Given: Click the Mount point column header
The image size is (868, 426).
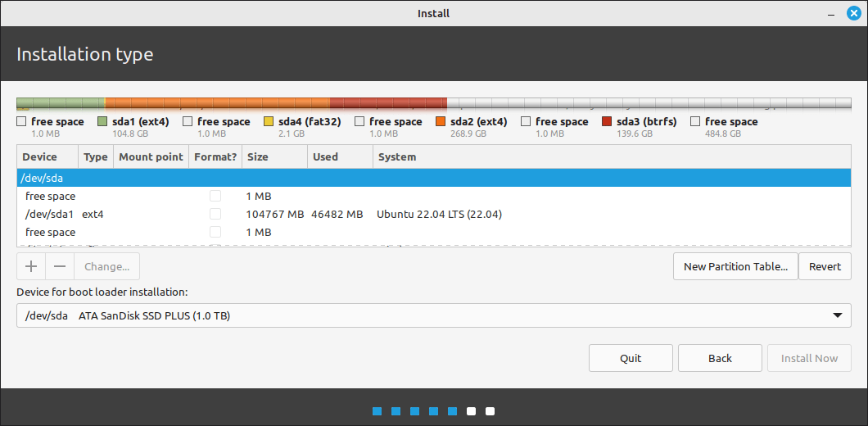Looking at the screenshot, I should 151,156.
